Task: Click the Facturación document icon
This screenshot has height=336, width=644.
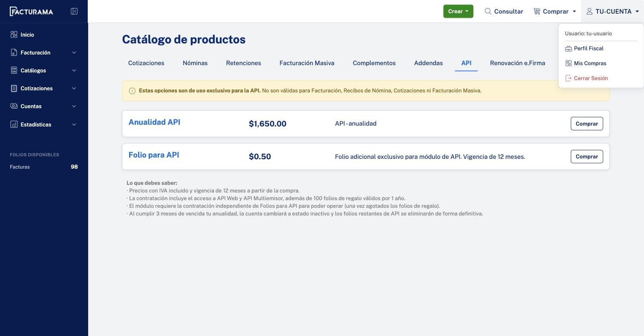Action: click(14, 52)
